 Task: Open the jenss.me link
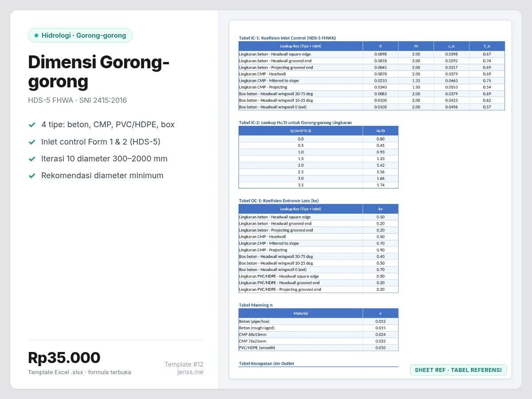[x=190, y=372]
